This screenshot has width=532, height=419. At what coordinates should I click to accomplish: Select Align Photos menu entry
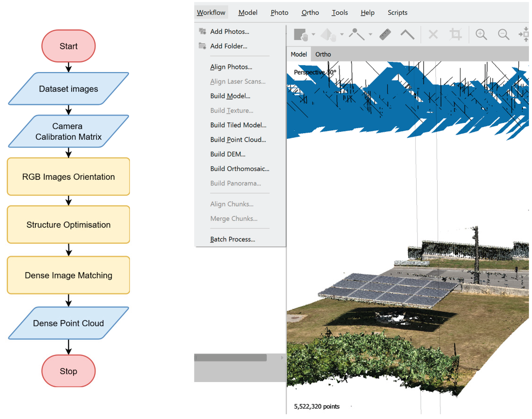[x=231, y=67]
